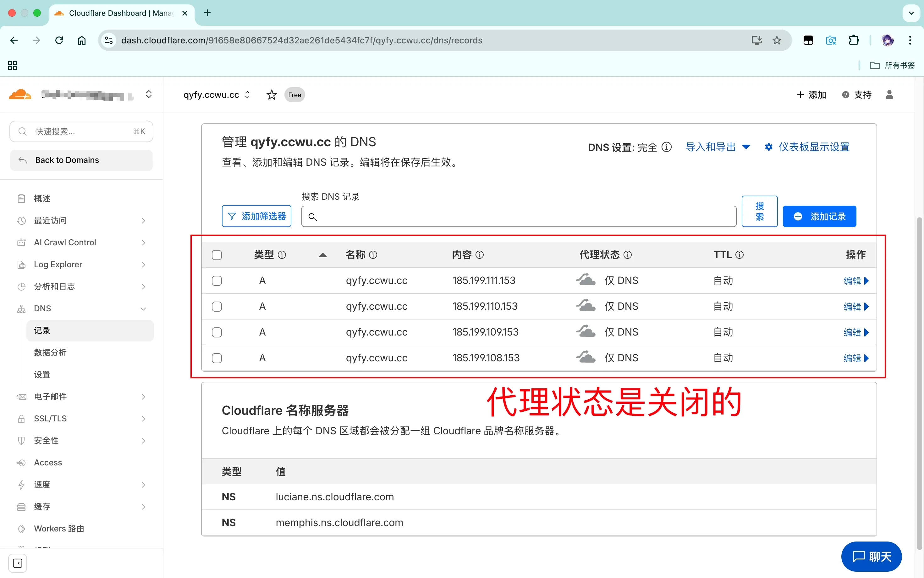The width and height of the screenshot is (924, 578).
Task: Click gray cloud proxy icon for 185.199.111.153
Action: (586, 280)
